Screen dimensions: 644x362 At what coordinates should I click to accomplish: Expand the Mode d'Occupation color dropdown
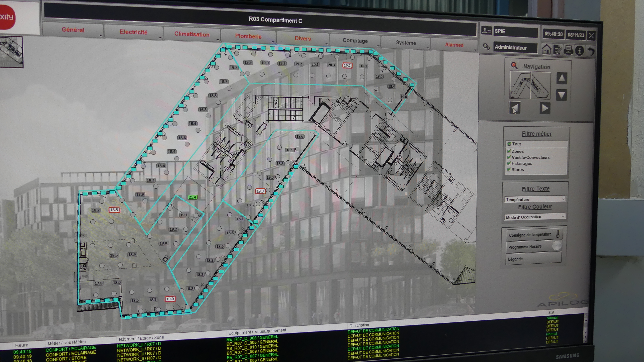[x=535, y=217]
